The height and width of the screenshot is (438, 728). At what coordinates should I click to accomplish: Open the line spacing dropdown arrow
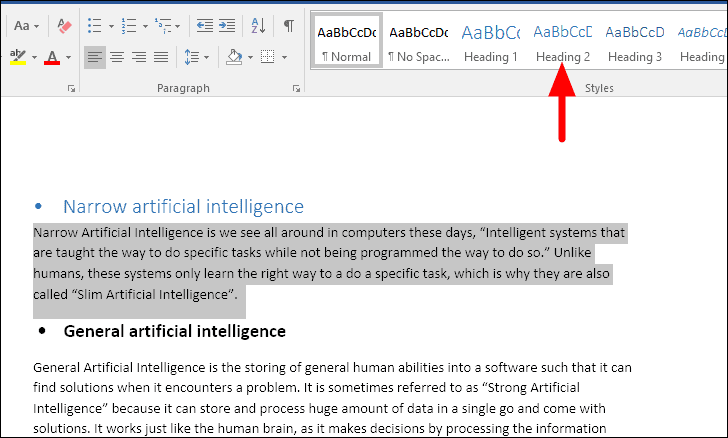pyautogui.click(x=207, y=58)
